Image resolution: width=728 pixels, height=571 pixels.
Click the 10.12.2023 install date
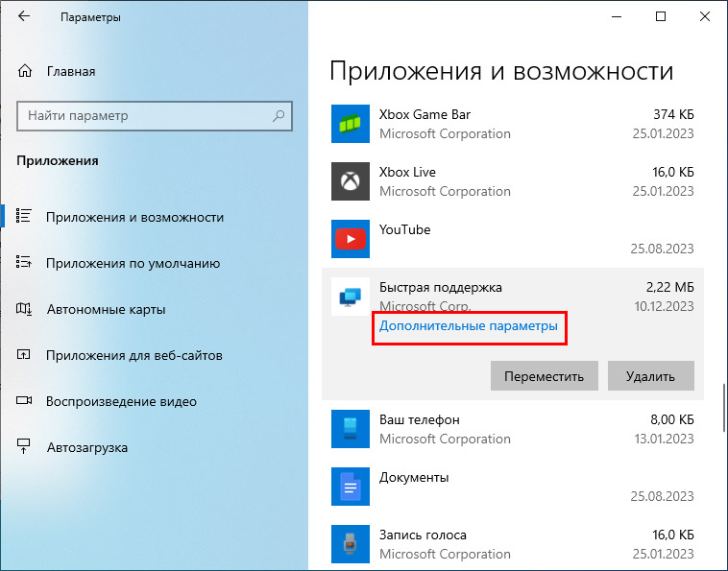664,306
